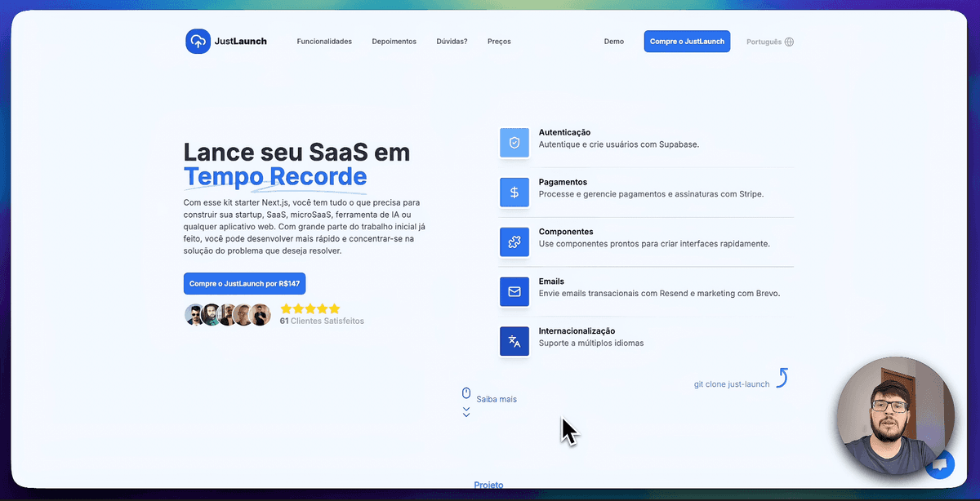Image resolution: width=980 pixels, height=501 pixels.
Task: Select the Internacionalização translate icon
Action: [514, 341]
